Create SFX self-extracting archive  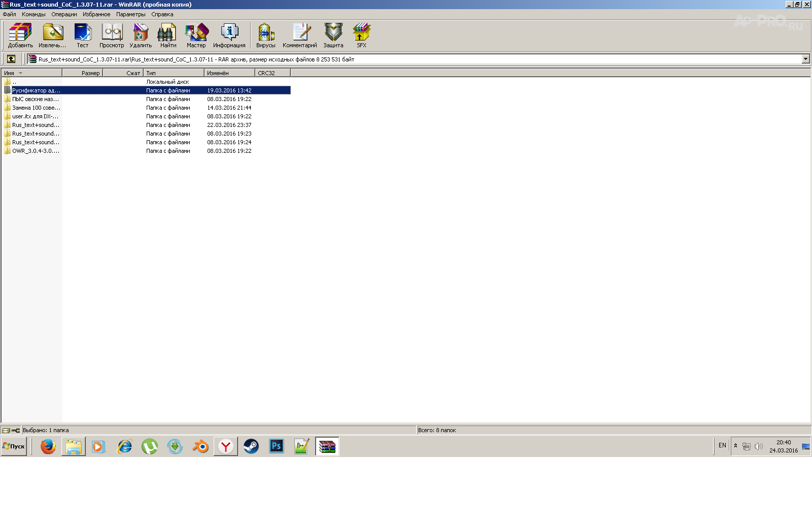[361, 35]
